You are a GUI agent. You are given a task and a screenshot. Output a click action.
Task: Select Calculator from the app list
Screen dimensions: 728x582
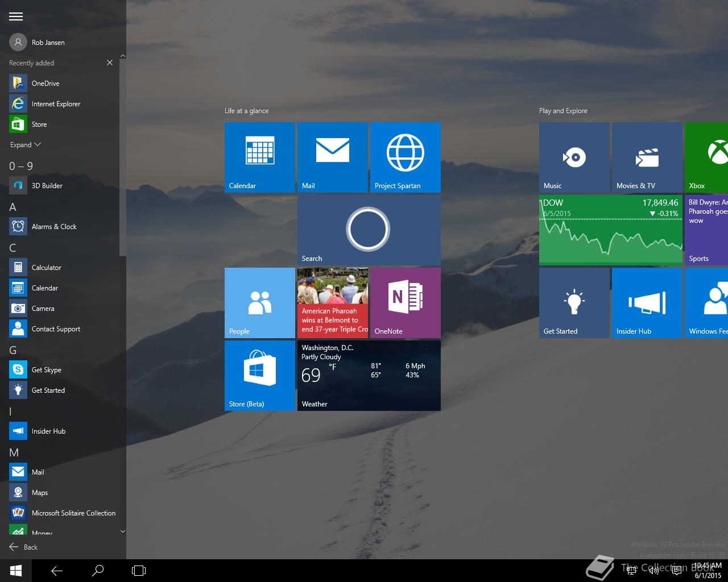[x=47, y=268]
